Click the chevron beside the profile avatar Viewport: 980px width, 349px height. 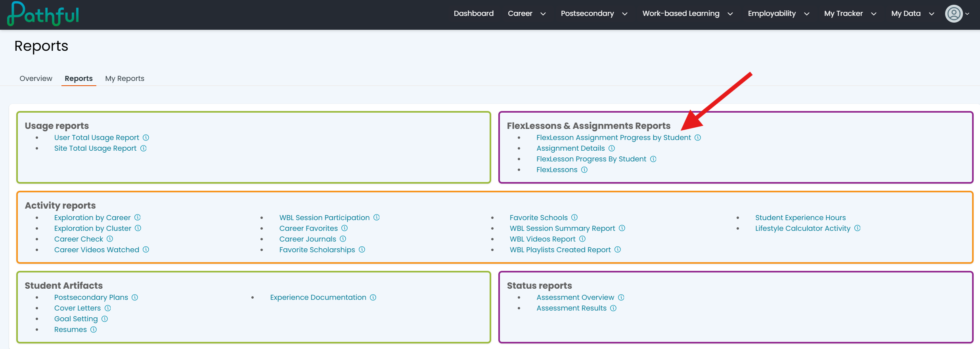coord(967,14)
